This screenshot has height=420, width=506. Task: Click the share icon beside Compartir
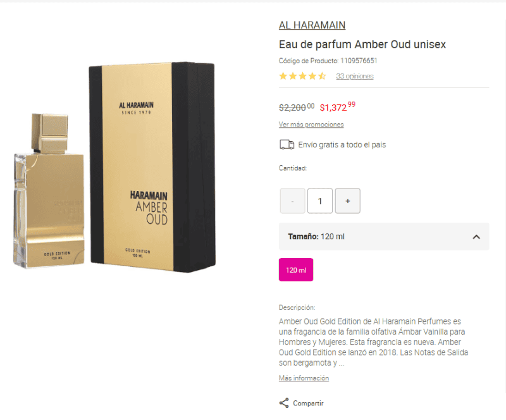(284, 403)
